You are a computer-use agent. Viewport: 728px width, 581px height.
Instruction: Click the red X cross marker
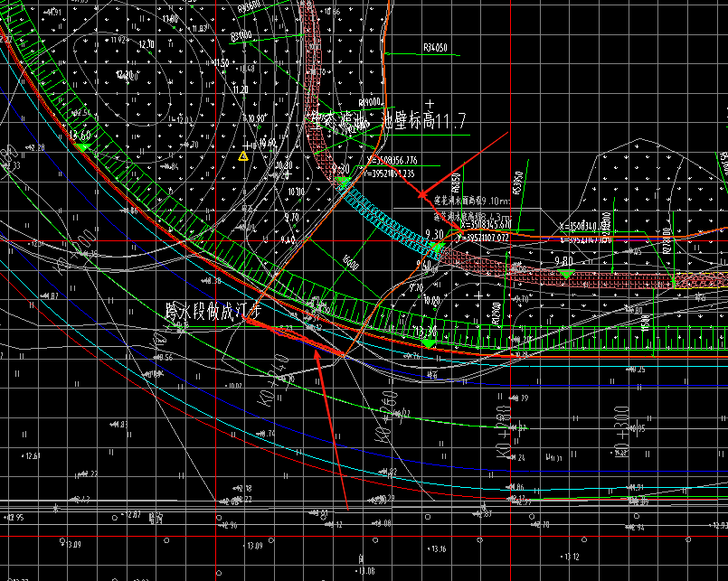tap(422, 194)
